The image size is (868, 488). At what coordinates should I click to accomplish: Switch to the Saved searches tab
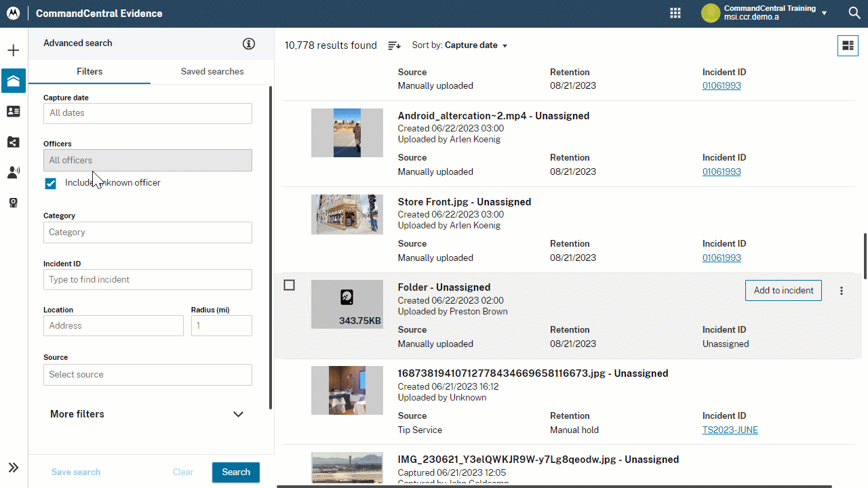point(212,71)
